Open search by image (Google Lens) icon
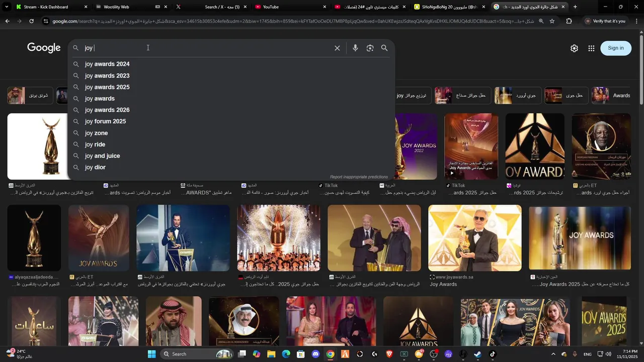Screen dimensions: 644x362 point(370,48)
